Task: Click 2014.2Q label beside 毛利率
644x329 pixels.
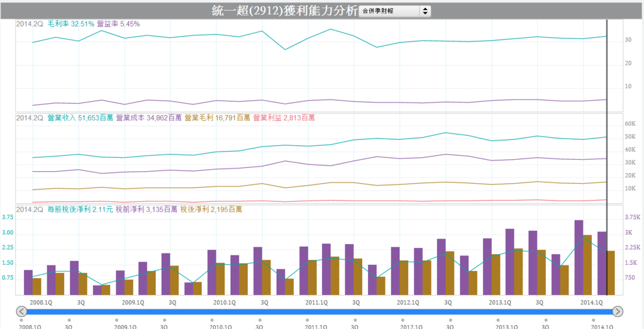Action: (30, 24)
